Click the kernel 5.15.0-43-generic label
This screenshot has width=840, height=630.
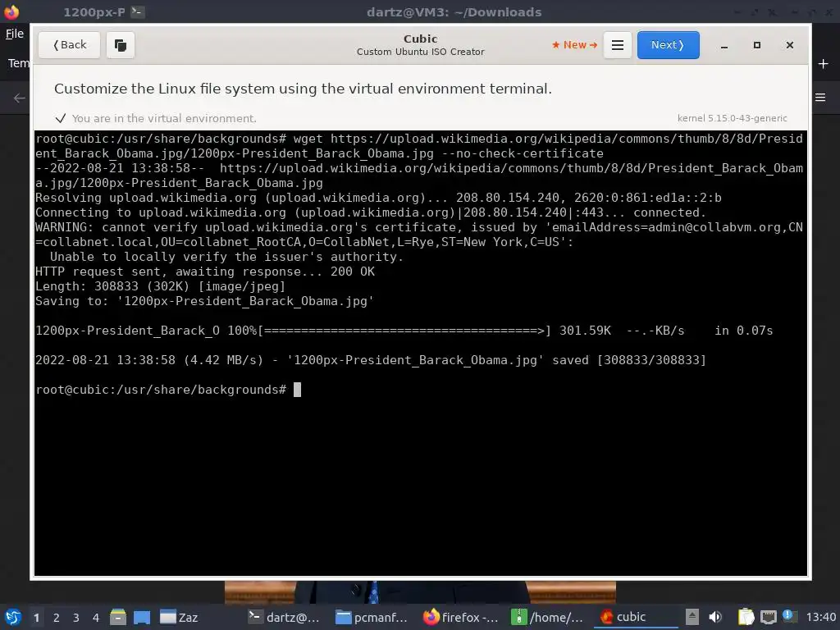(733, 118)
